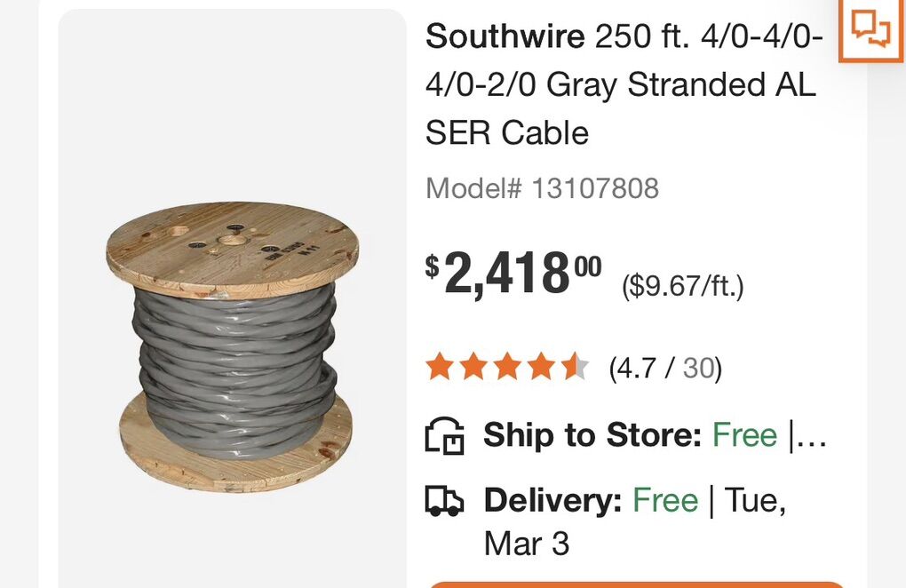Click the delivery truck icon
This screenshot has height=588, width=906.
445,502
